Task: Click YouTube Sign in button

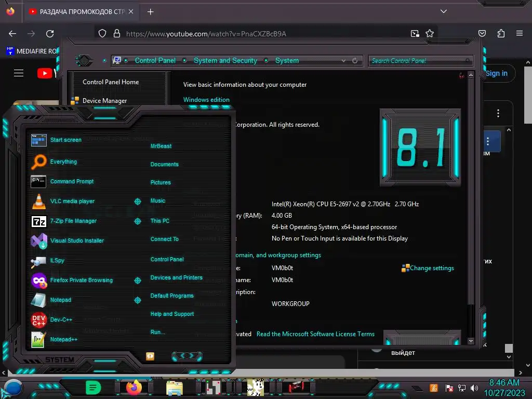Action: 496,73
